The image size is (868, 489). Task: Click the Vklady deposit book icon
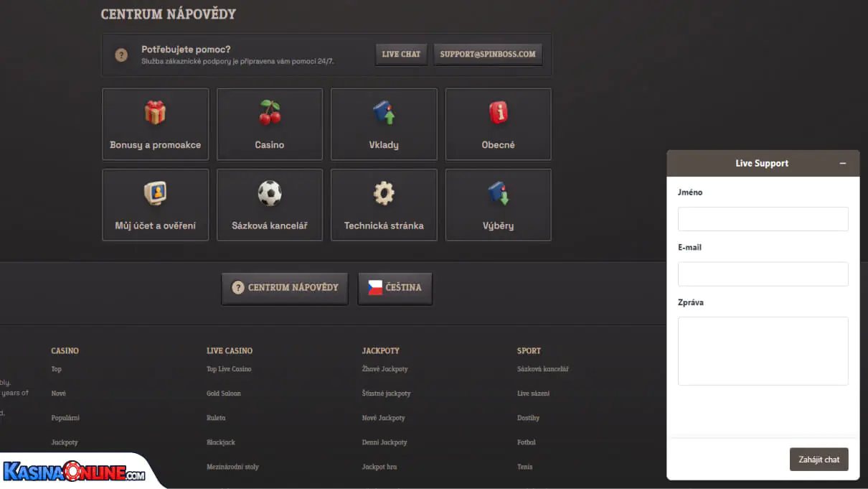pyautogui.click(x=384, y=113)
